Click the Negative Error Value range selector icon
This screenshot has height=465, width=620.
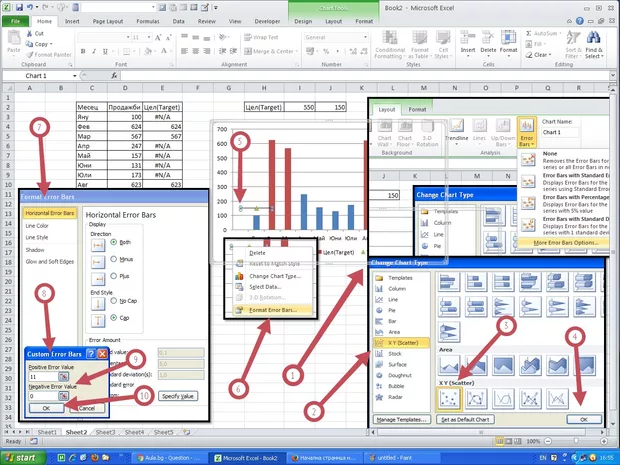click(63, 396)
